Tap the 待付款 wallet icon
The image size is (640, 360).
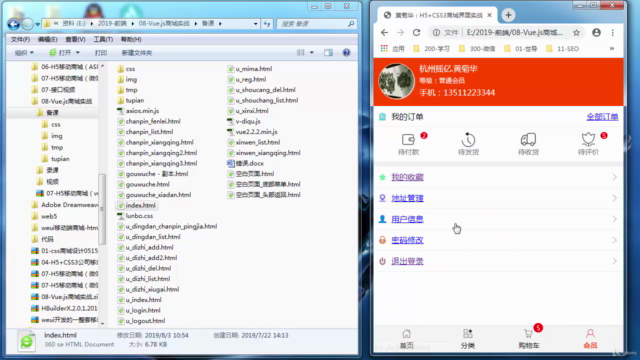point(408,140)
